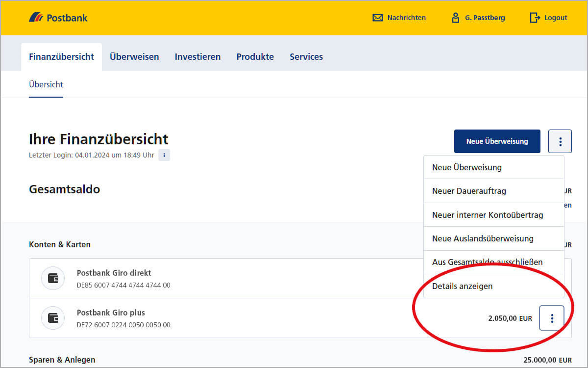Open the Postbank Giro plus account
This screenshot has height=368, width=588.
tap(111, 313)
